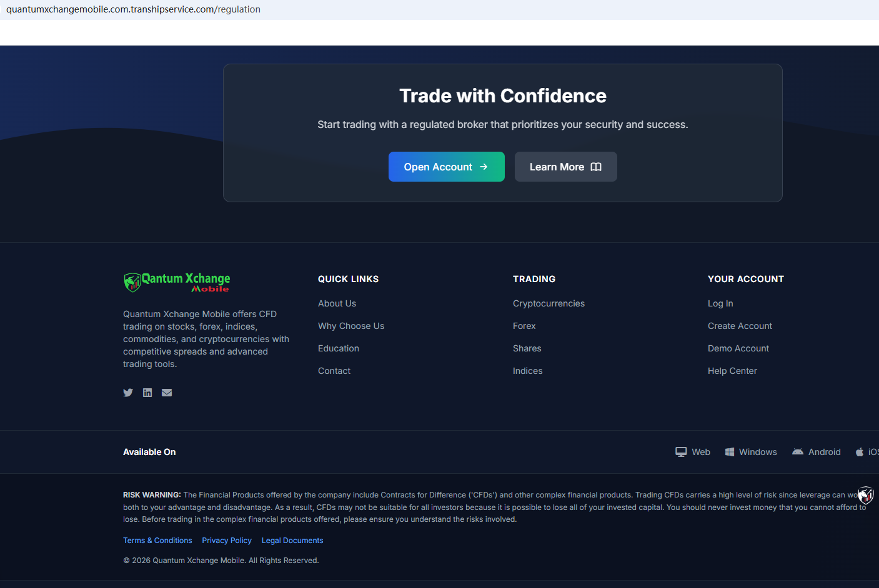
Task: Click the Twitter icon in footer
Action: coord(128,393)
